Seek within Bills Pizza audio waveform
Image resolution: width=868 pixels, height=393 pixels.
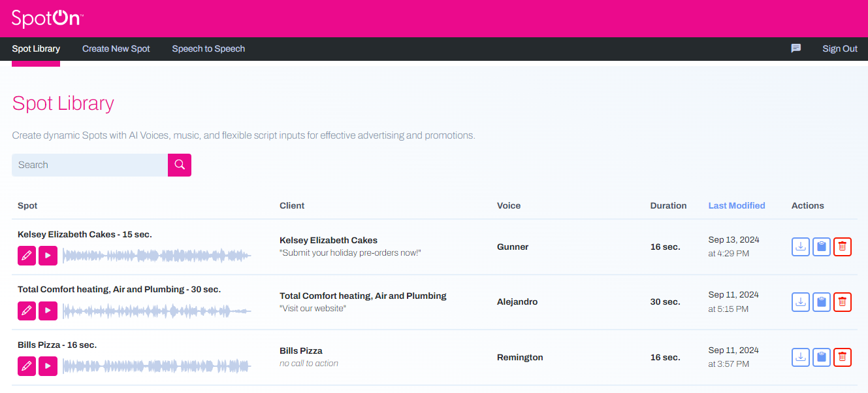point(157,366)
